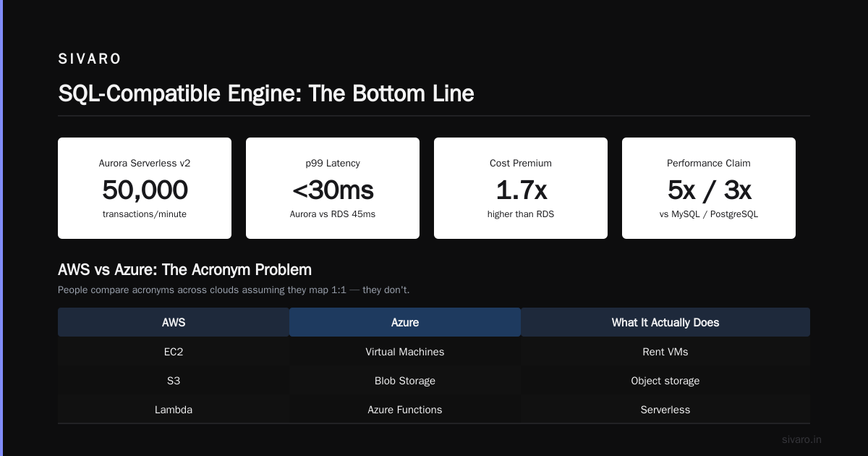Select the 'What It Actually Does' column header

[x=665, y=322]
